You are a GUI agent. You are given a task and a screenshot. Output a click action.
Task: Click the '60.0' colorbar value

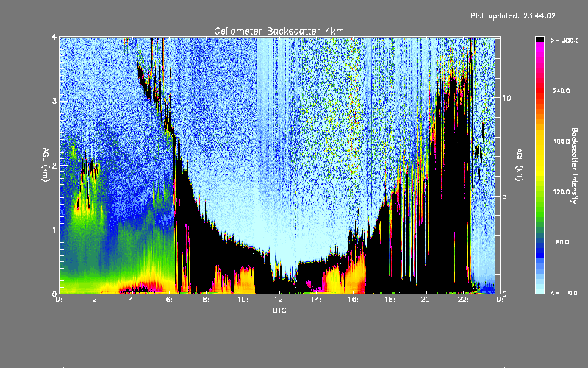click(x=562, y=242)
